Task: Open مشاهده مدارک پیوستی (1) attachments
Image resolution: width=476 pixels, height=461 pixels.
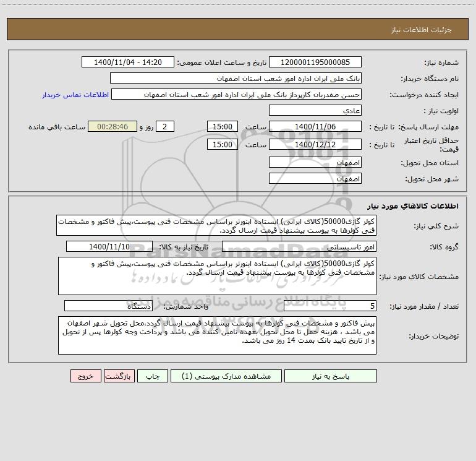Action: [x=226, y=376]
